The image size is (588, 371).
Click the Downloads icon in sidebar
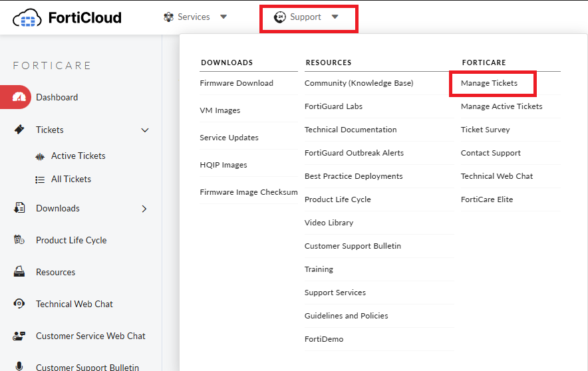pyautogui.click(x=19, y=208)
